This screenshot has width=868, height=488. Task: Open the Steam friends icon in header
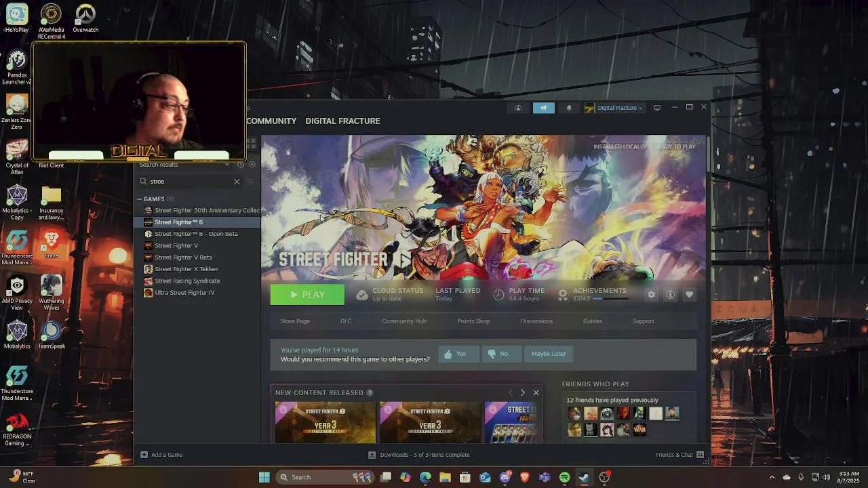(x=518, y=108)
